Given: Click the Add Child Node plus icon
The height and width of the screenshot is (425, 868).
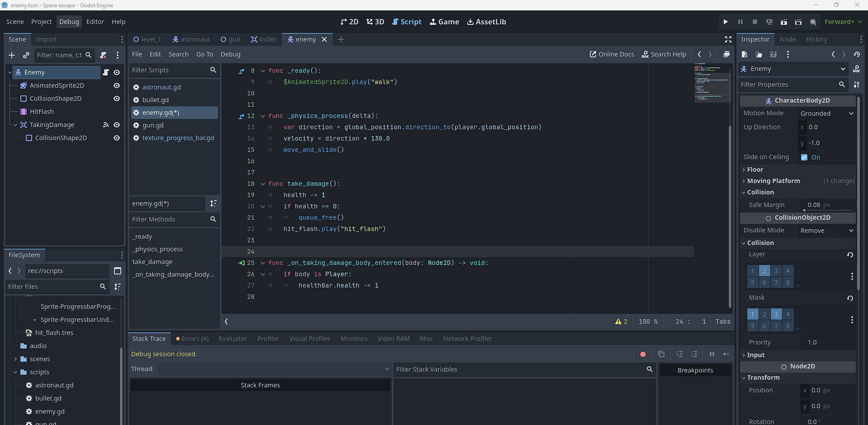Looking at the screenshot, I should (x=12, y=55).
